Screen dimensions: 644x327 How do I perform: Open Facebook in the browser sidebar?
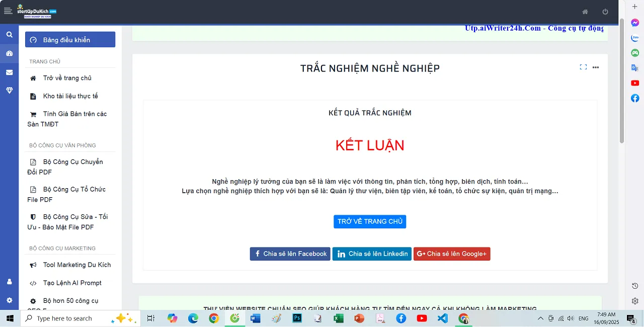pyautogui.click(x=635, y=98)
